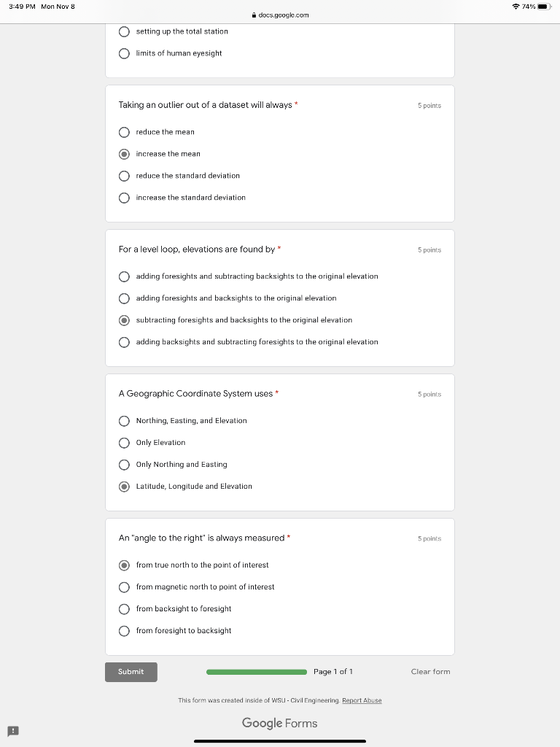Open the Report Abuse link
The image size is (560, 747).
362,700
